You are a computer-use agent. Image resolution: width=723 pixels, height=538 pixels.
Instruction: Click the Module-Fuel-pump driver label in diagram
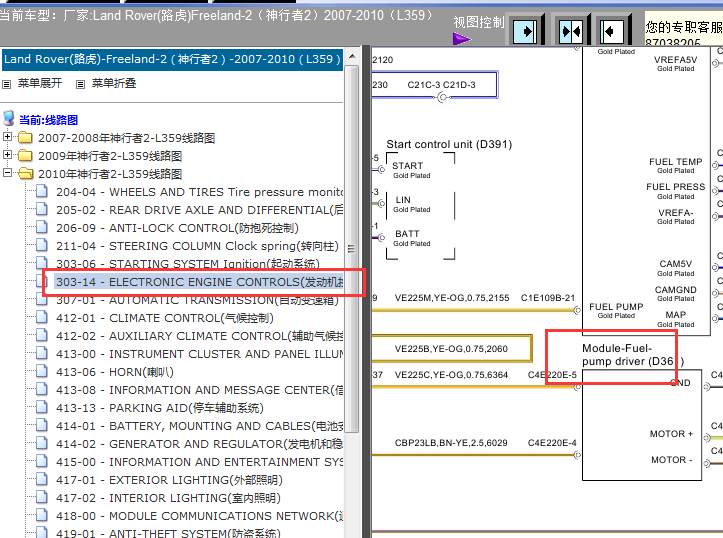pyautogui.click(x=632, y=355)
